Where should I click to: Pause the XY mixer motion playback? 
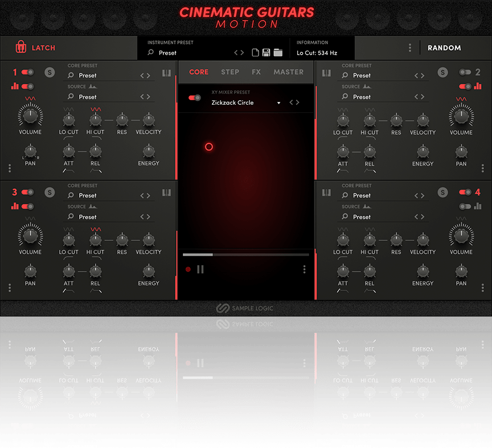(200, 269)
